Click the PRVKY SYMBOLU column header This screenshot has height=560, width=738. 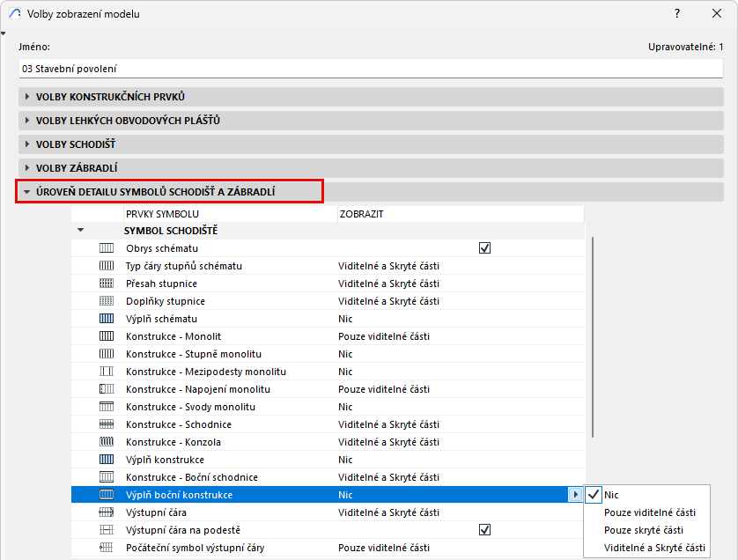click(x=230, y=214)
